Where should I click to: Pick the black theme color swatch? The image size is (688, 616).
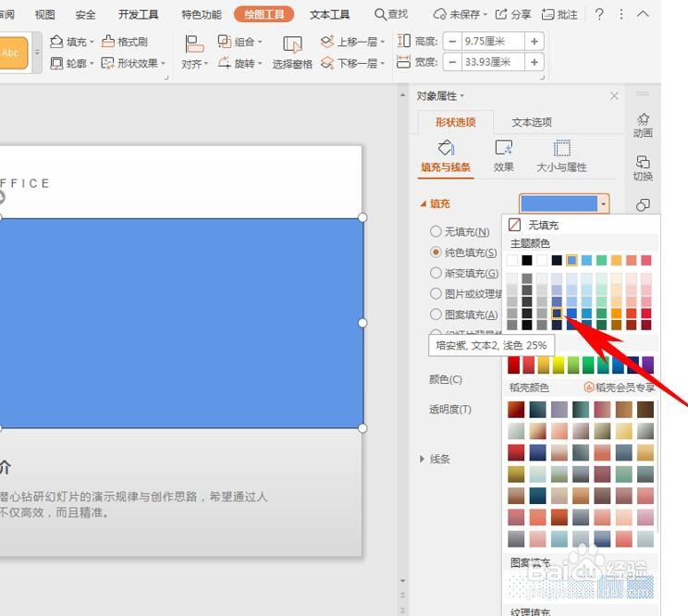click(x=527, y=260)
